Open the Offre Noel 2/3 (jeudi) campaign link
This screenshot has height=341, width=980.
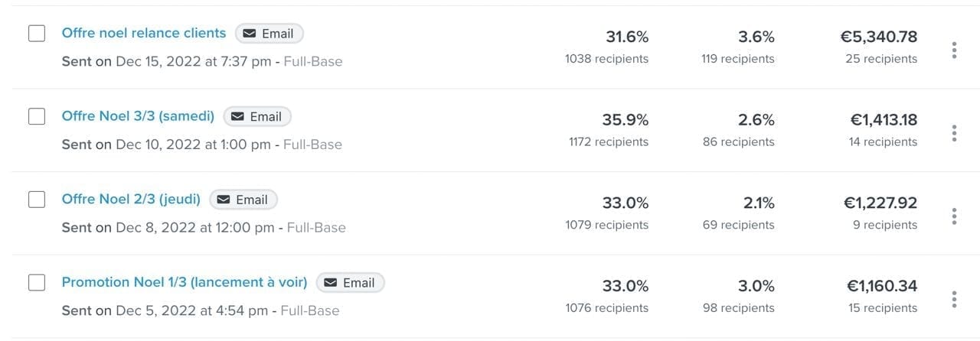[131, 199]
